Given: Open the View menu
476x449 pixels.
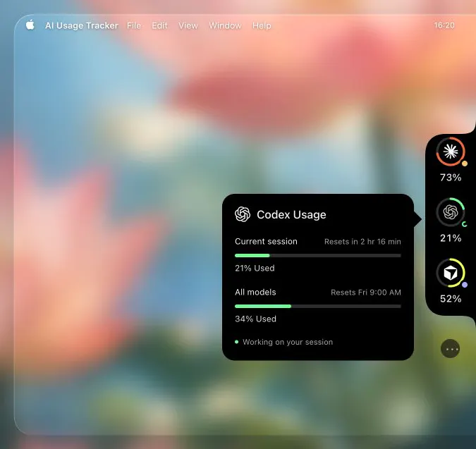Looking at the screenshot, I should point(188,25).
